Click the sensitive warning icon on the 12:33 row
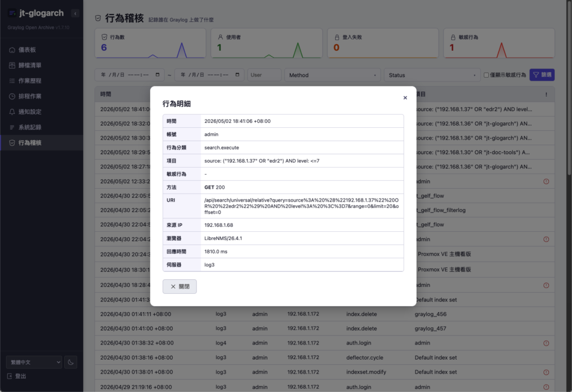The width and height of the screenshot is (572, 392). (546, 181)
